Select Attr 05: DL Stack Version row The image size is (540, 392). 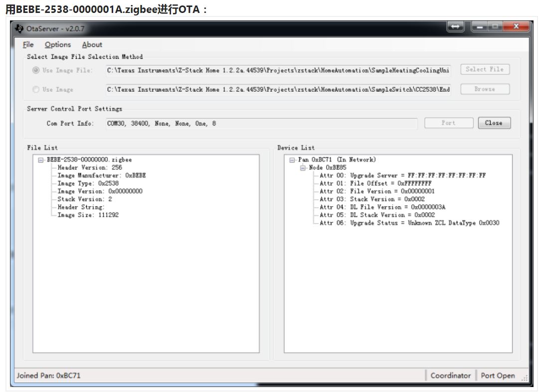pyautogui.click(x=377, y=215)
